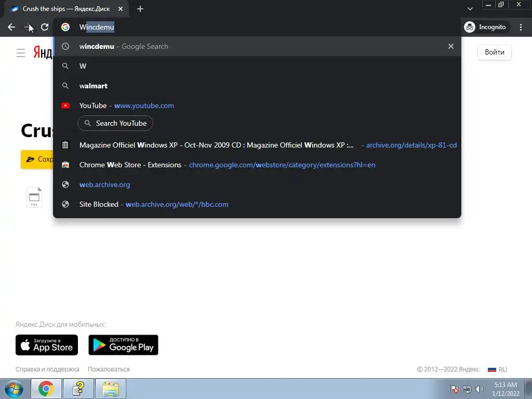Viewport: 532px width, 399px height.
Task: Open the Windows Start button
Action: coord(14,389)
